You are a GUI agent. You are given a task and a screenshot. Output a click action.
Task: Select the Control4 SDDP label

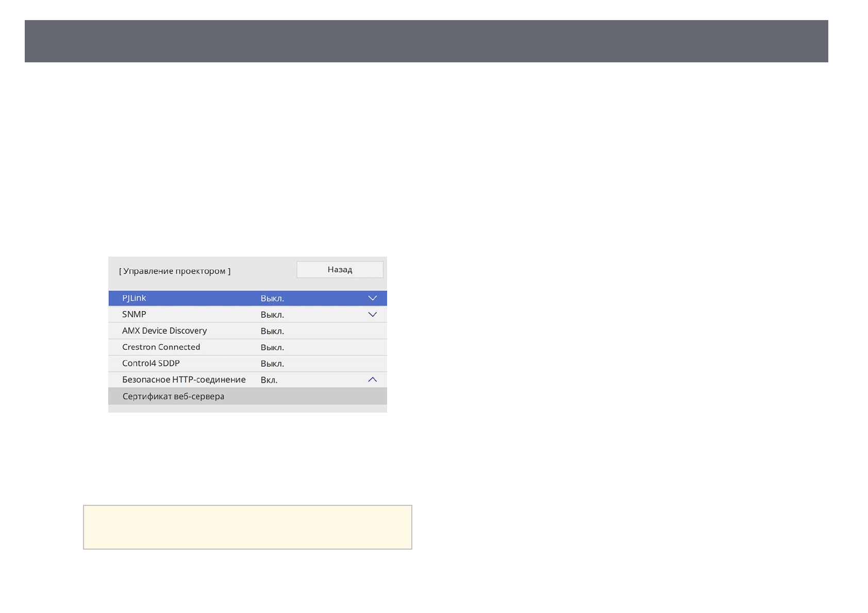click(x=151, y=363)
